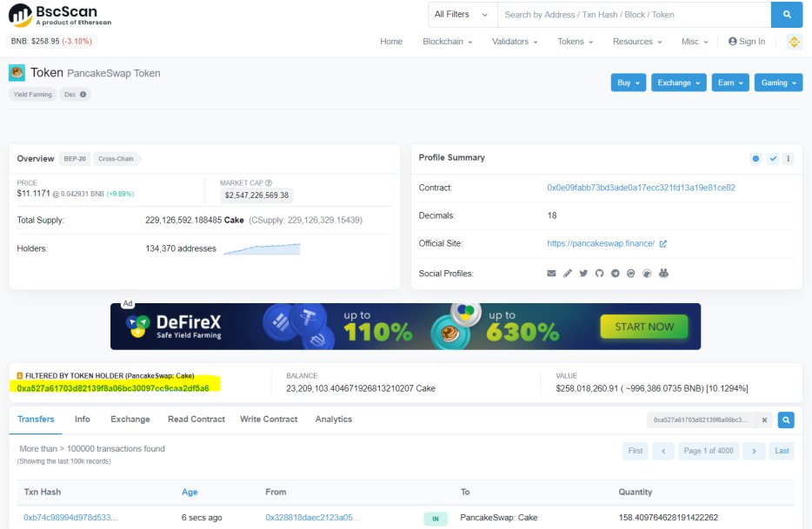The width and height of the screenshot is (812, 529).
Task: Open the contract address link
Action: (x=641, y=188)
